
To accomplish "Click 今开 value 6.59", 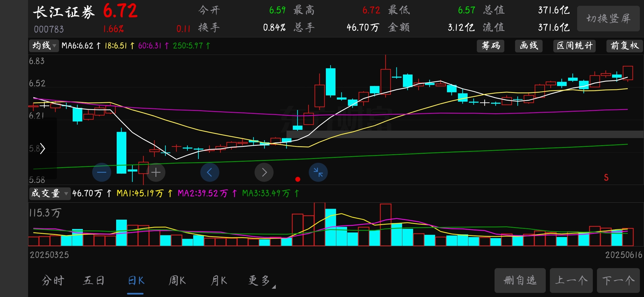I will pyautogui.click(x=277, y=10).
